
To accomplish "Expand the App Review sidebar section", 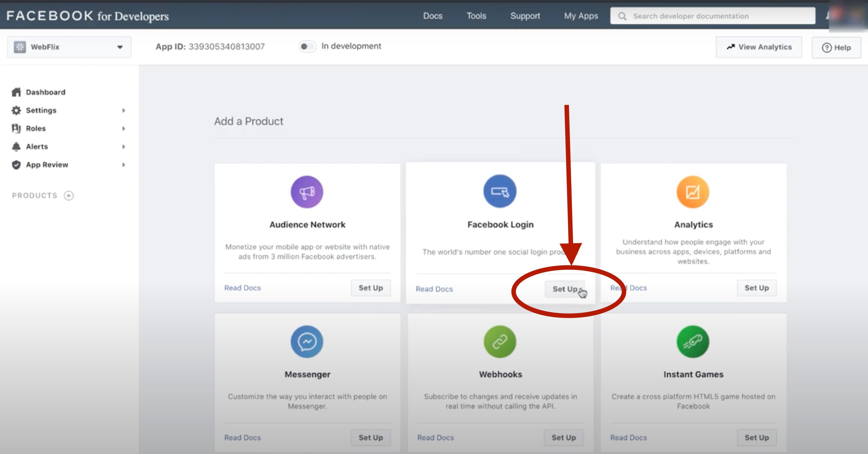I will [x=47, y=165].
